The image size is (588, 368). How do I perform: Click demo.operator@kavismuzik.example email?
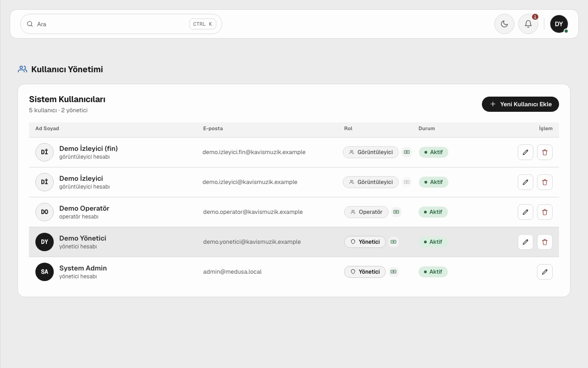pyautogui.click(x=253, y=212)
